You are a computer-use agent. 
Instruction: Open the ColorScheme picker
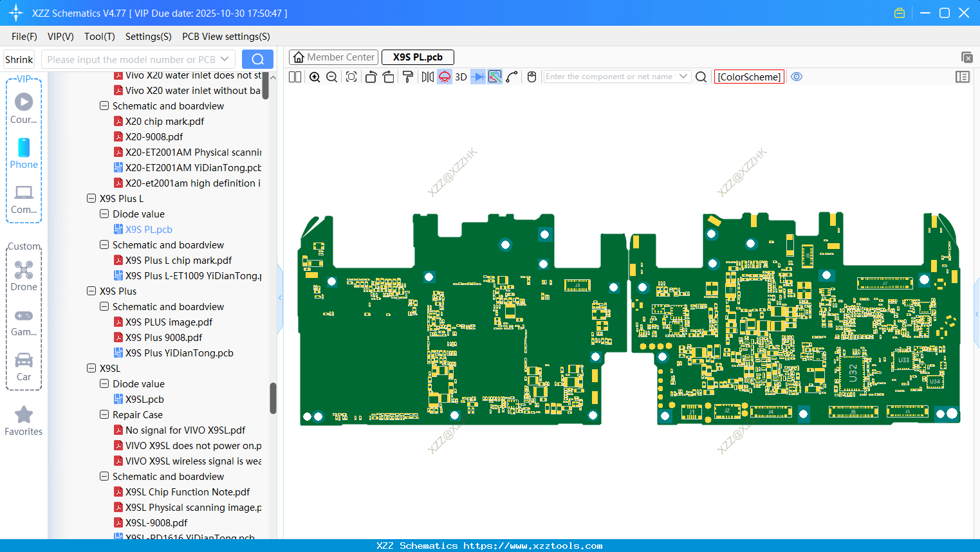tap(749, 77)
